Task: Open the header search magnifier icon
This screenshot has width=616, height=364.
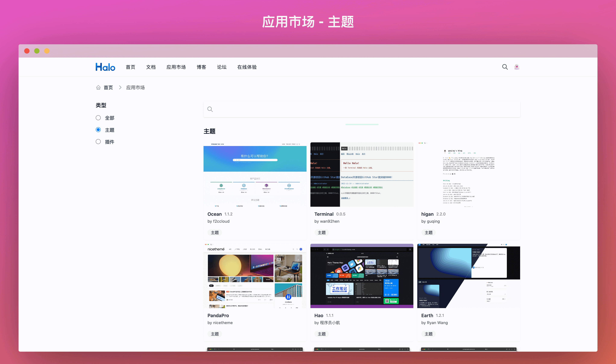Action: [x=505, y=67]
